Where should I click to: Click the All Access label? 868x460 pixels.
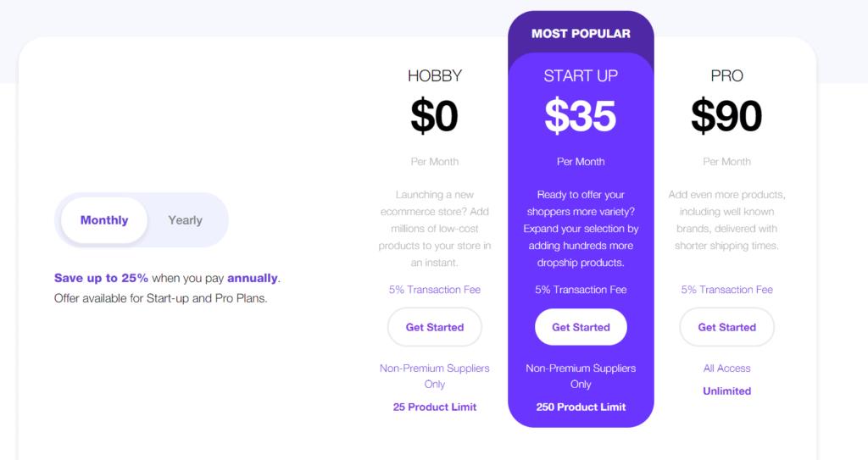(726, 369)
